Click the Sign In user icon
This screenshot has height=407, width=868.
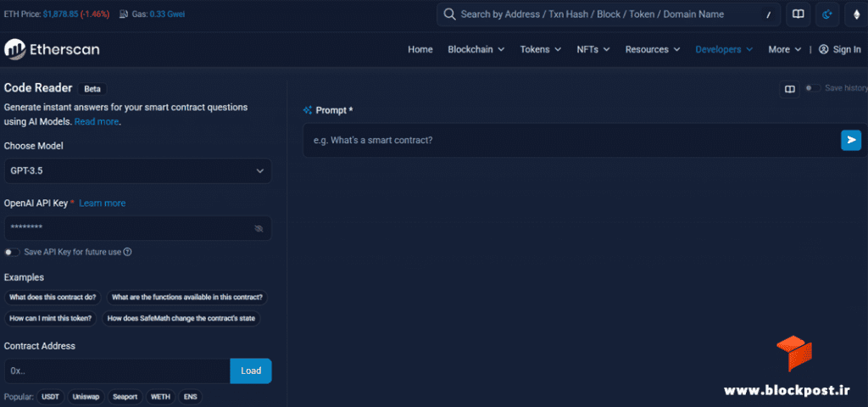click(823, 49)
